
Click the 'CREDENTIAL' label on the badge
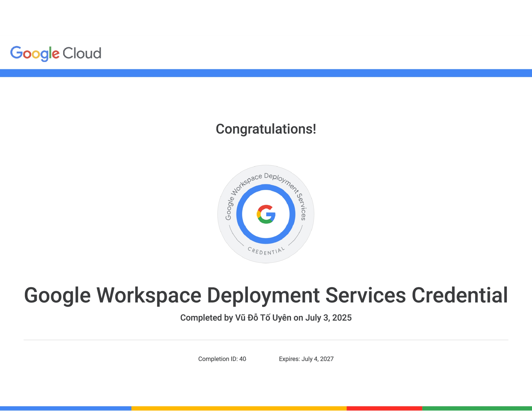pyautogui.click(x=266, y=251)
